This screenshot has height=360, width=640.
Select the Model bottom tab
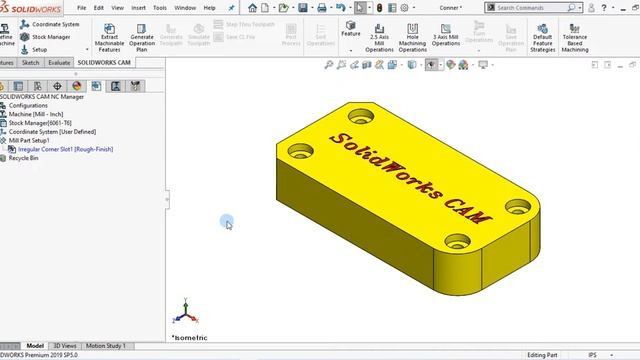(x=35, y=346)
